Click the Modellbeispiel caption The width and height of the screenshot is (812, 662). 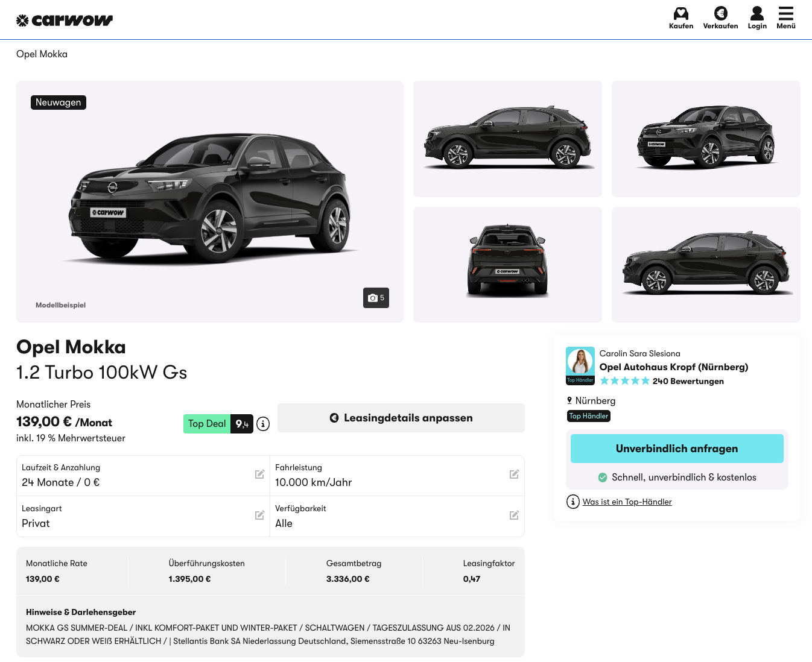coord(60,305)
